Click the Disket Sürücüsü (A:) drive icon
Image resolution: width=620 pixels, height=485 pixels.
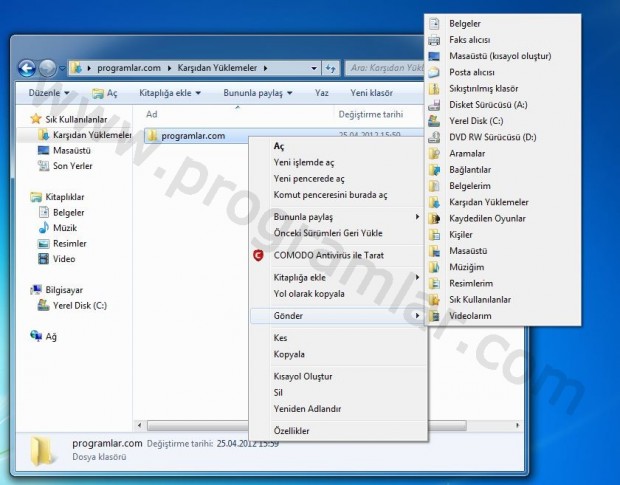[x=434, y=104]
